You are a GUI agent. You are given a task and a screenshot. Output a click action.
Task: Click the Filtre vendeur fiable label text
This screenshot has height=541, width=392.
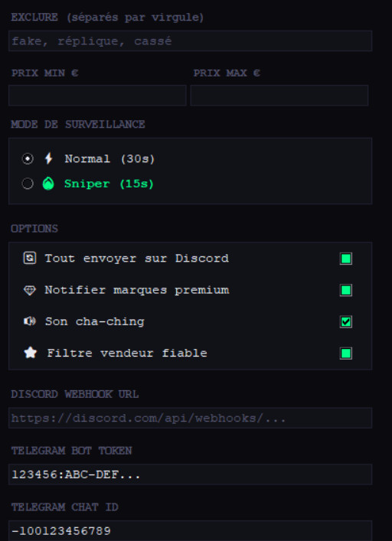[x=127, y=353]
